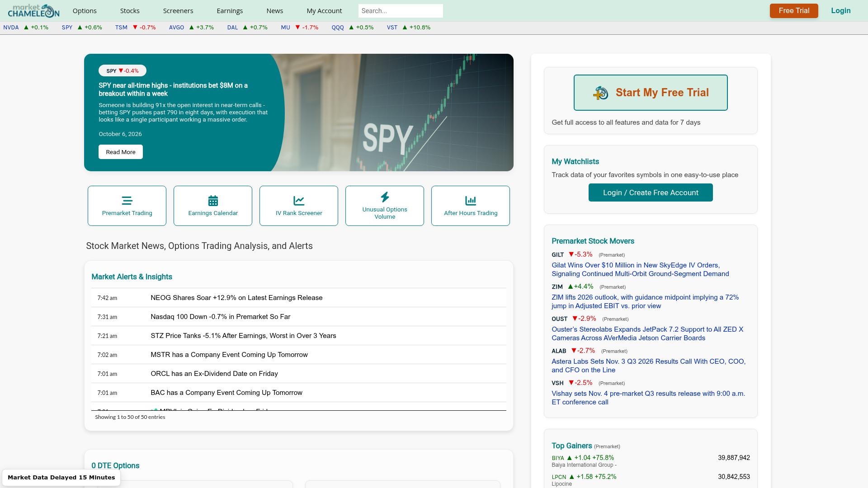Open Gilat SkyEdge IV orders headline

(x=640, y=270)
